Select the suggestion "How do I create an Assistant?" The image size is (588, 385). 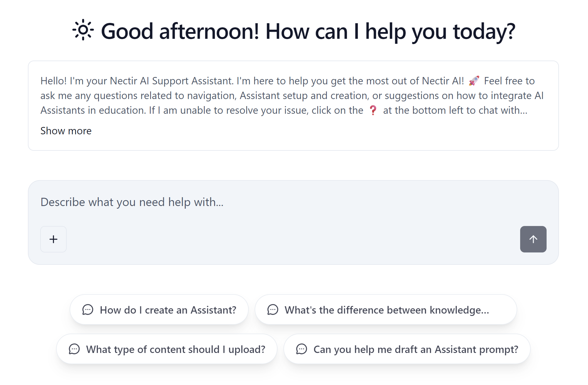coord(159,309)
